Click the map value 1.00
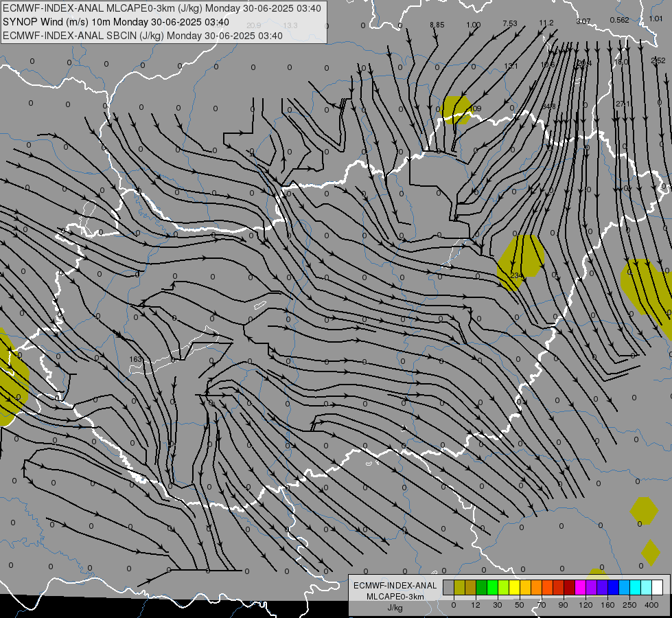 point(473,25)
